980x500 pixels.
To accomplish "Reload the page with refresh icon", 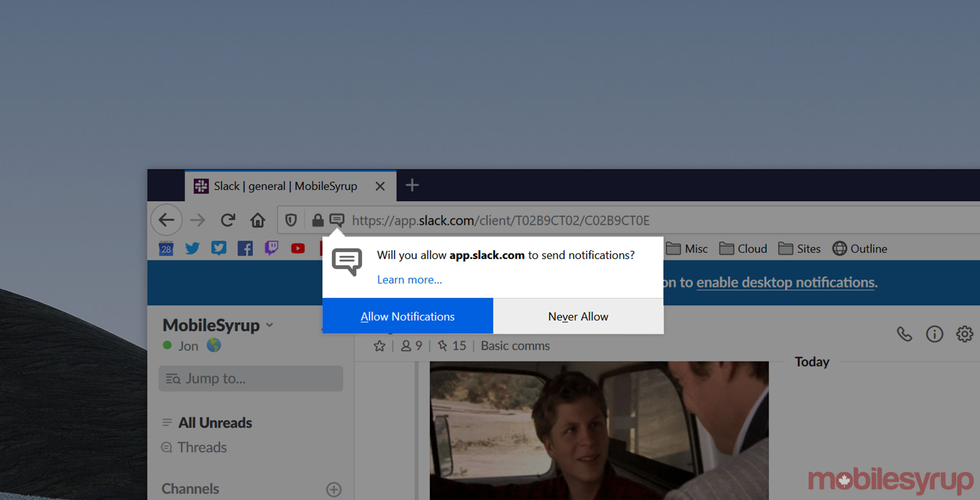I will coord(228,220).
